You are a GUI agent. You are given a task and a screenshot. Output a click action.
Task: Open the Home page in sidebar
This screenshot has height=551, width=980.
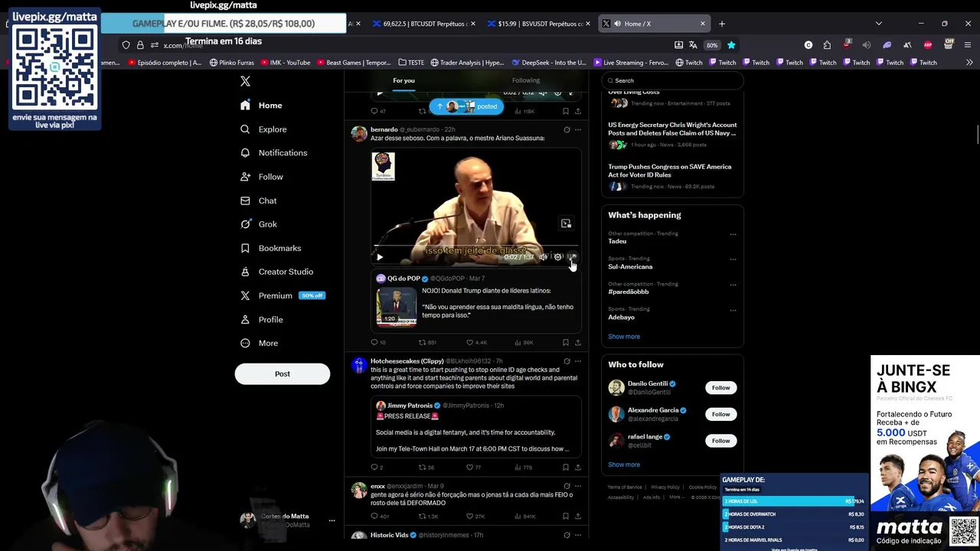pyautogui.click(x=261, y=106)
